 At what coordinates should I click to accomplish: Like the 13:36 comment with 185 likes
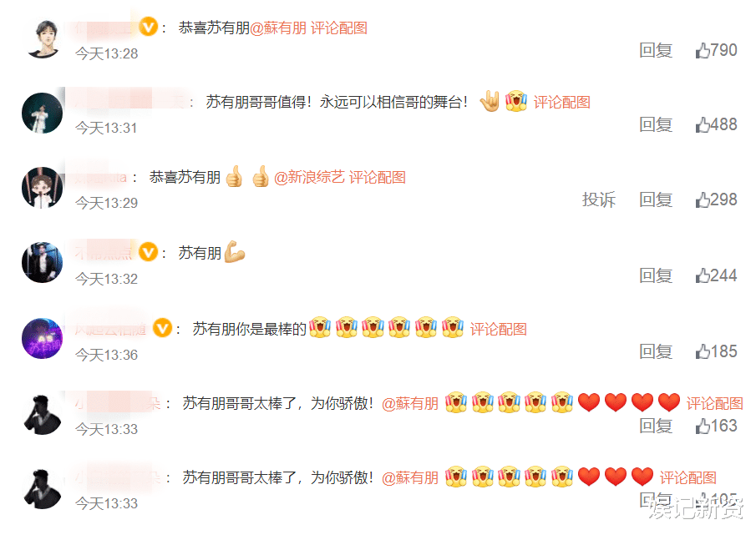703,351
